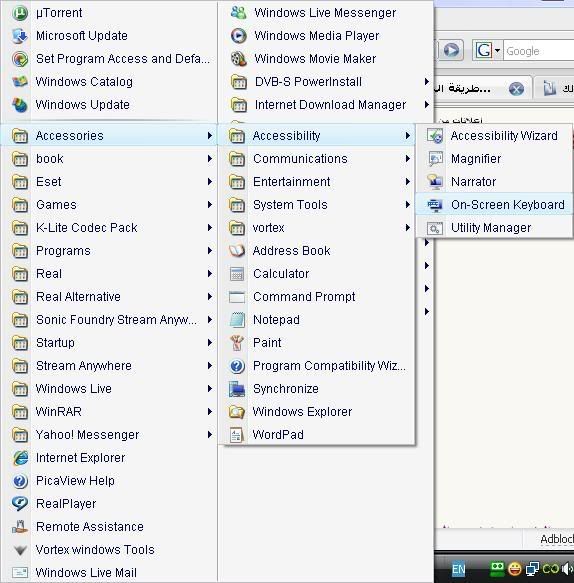Open search engine dropdown beside Google box
The image size is (574, 583).
(x=497, y=50)
